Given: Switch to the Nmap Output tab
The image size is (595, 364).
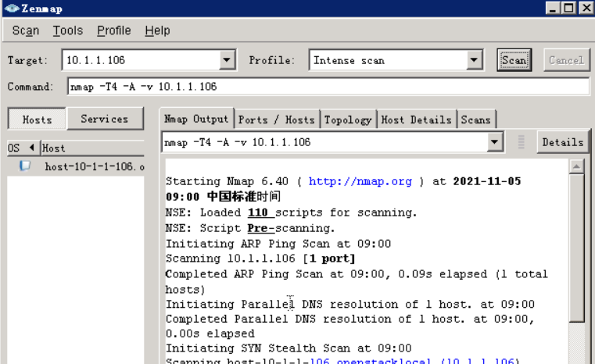Looking at the screenshot, I should click(196, 119).
